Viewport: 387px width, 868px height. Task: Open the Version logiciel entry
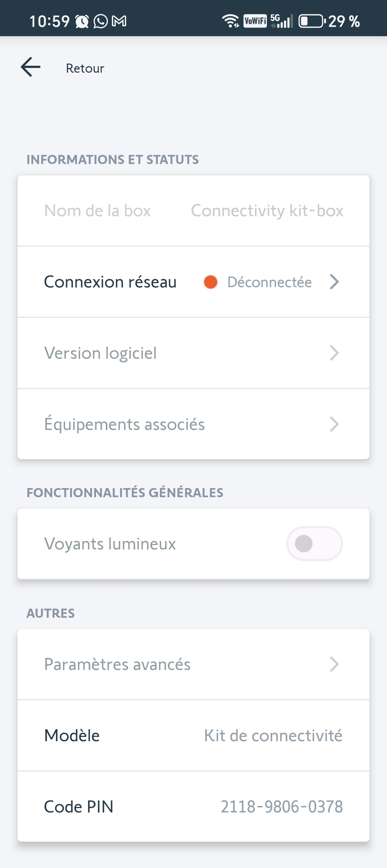100,353
